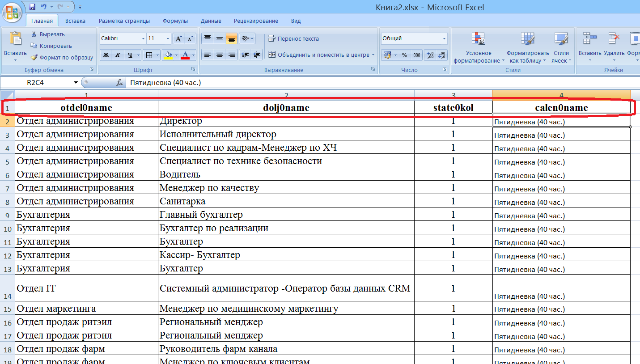Click Delete cells (Удалить) button

[614, 48]
